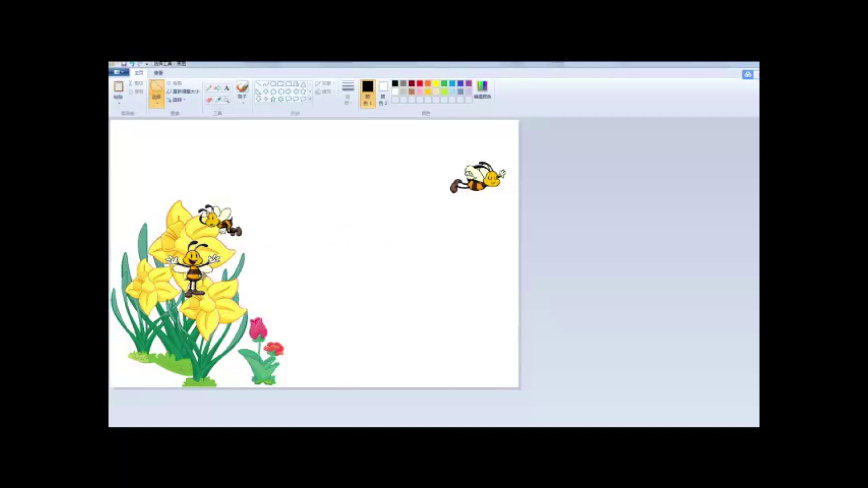Viewport: 868px width, 488px height.
Task: Select the Fill with color bucket
Action: pyautogui.click(x=217, y=89)
